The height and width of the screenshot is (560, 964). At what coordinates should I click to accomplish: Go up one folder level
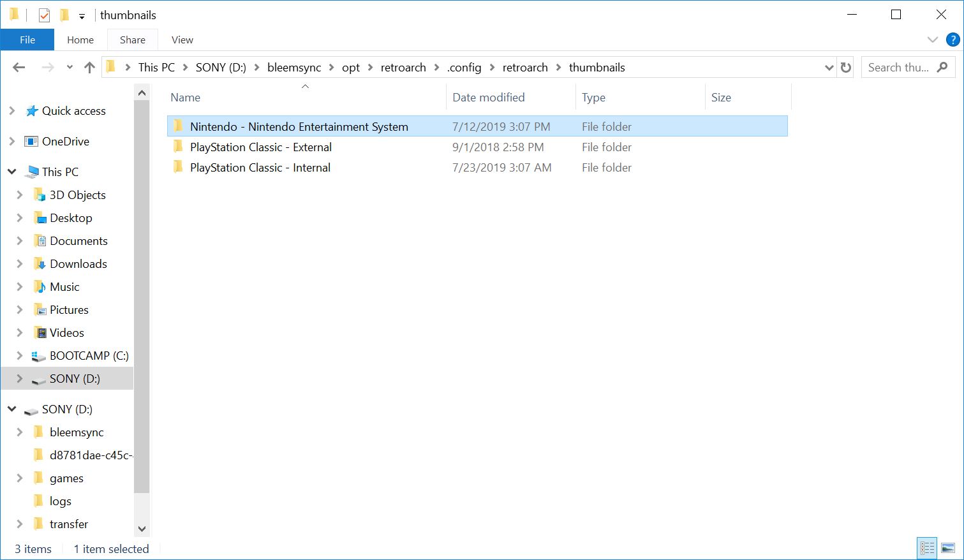pos(89,67)
